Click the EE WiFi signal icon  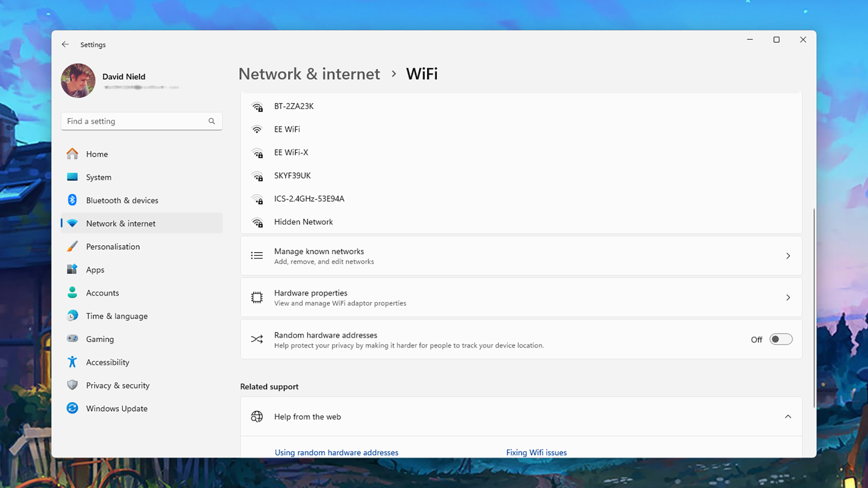pos(257,129)
